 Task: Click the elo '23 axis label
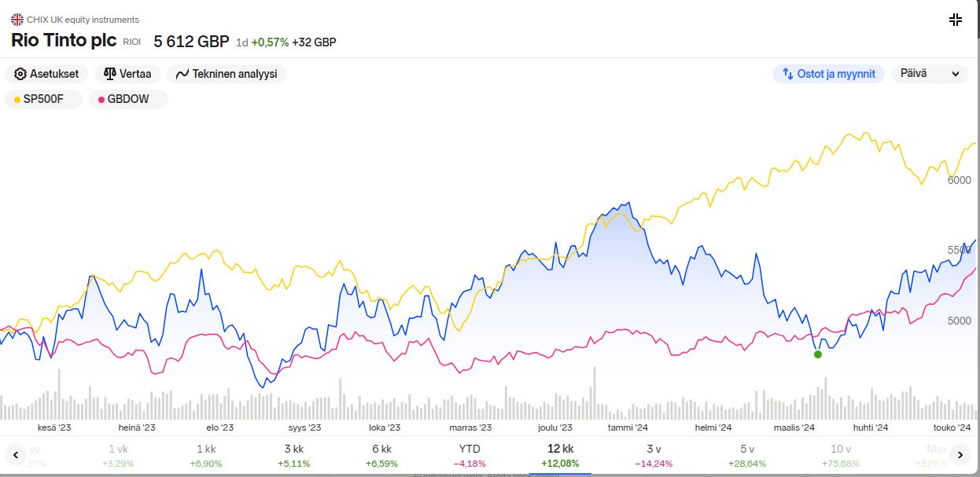point(219,427)
